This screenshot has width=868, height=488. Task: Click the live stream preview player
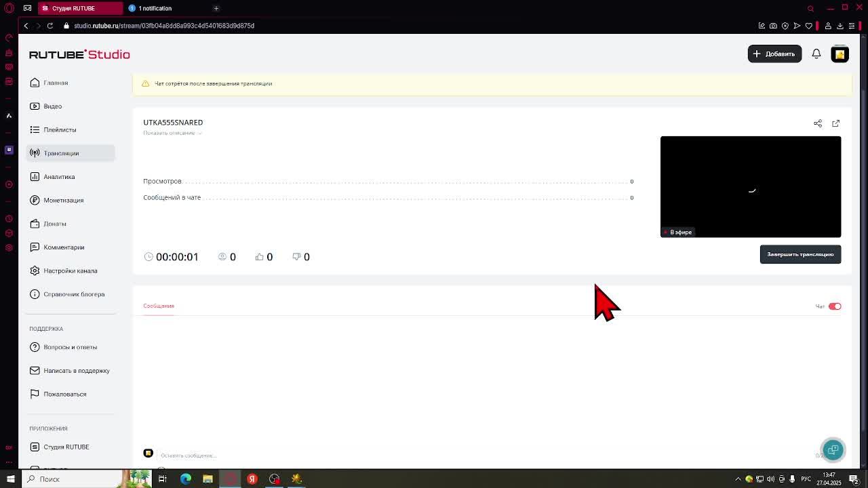(x=751, y=186)
